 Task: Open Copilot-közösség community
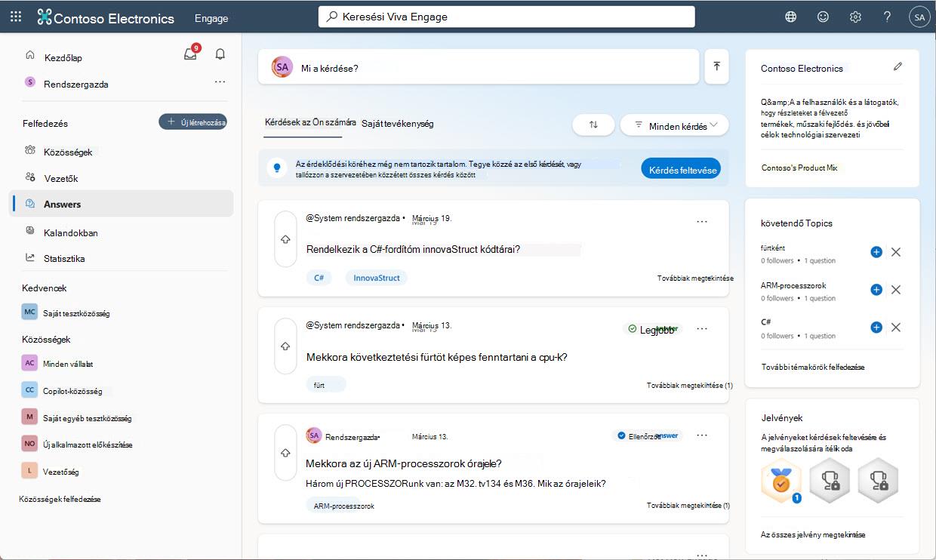click(x=62, y=391)
